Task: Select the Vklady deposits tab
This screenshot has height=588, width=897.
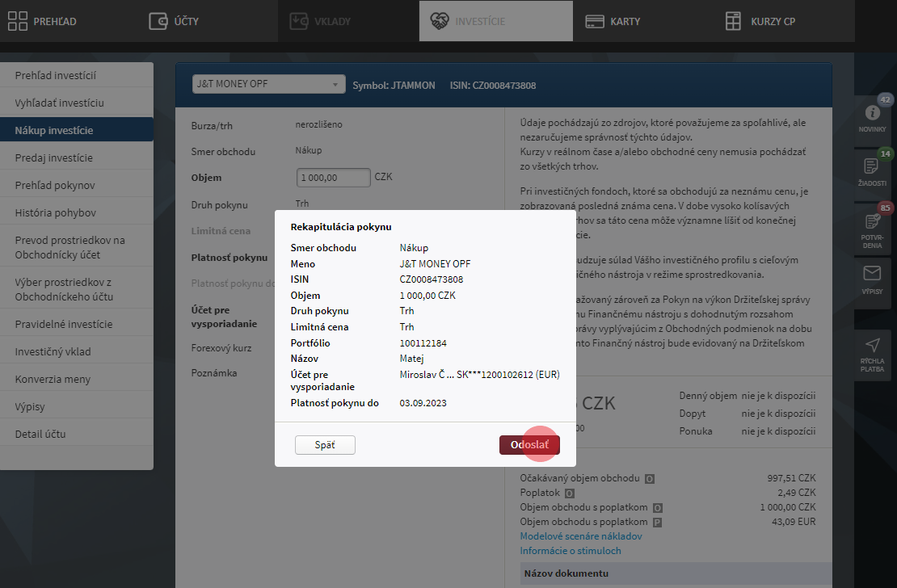Action: point(322,21)
